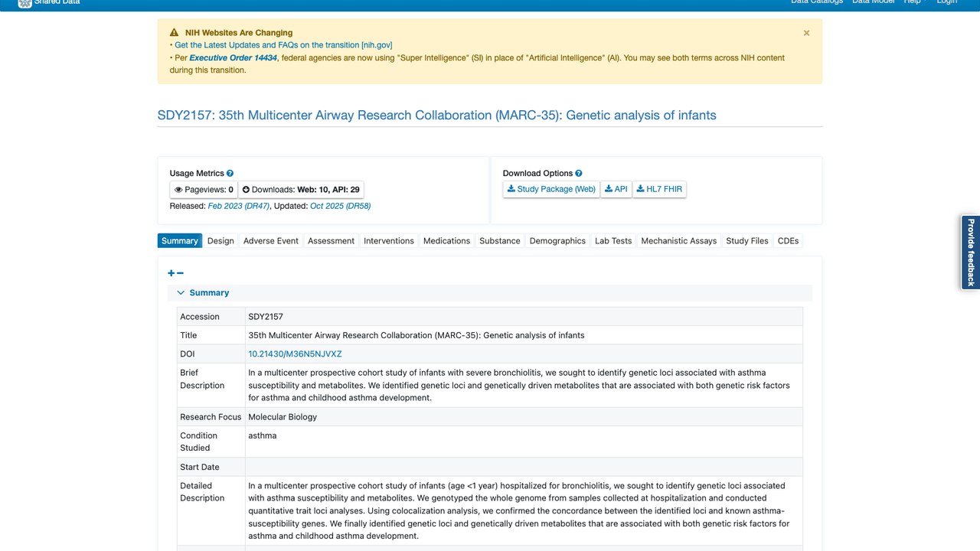Click the Oct 2025 (DR58) update link

click(341, 206)
